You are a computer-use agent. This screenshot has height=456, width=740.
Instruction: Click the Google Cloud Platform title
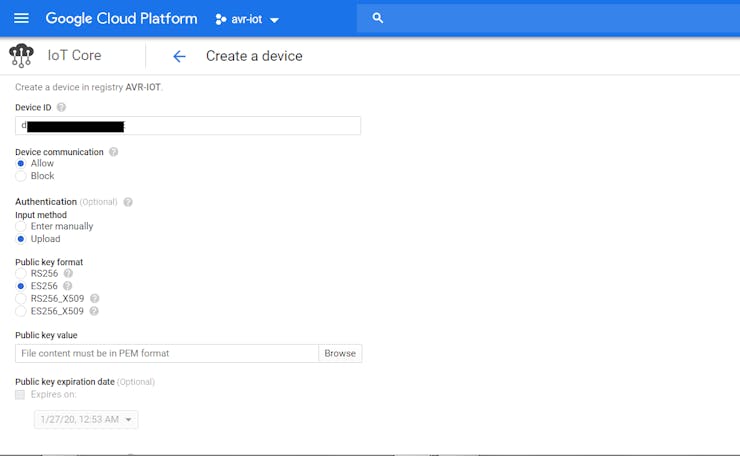[x=123, y=18]
